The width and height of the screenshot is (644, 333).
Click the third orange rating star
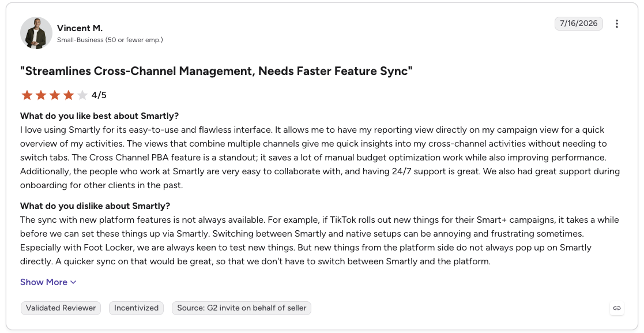coord(55,95)
